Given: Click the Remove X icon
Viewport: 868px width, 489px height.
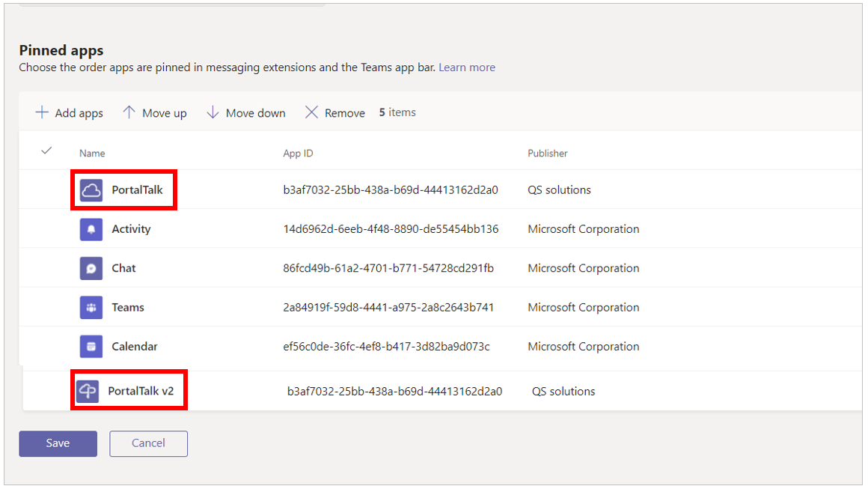Looking at the screenshot, I should 311,112.
